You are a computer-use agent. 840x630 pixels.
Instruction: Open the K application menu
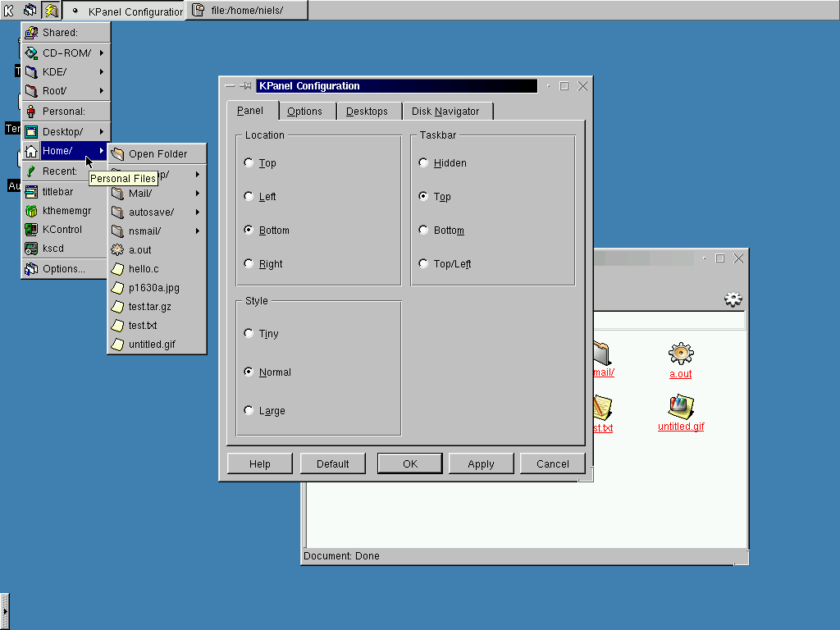tap(10, 11)
